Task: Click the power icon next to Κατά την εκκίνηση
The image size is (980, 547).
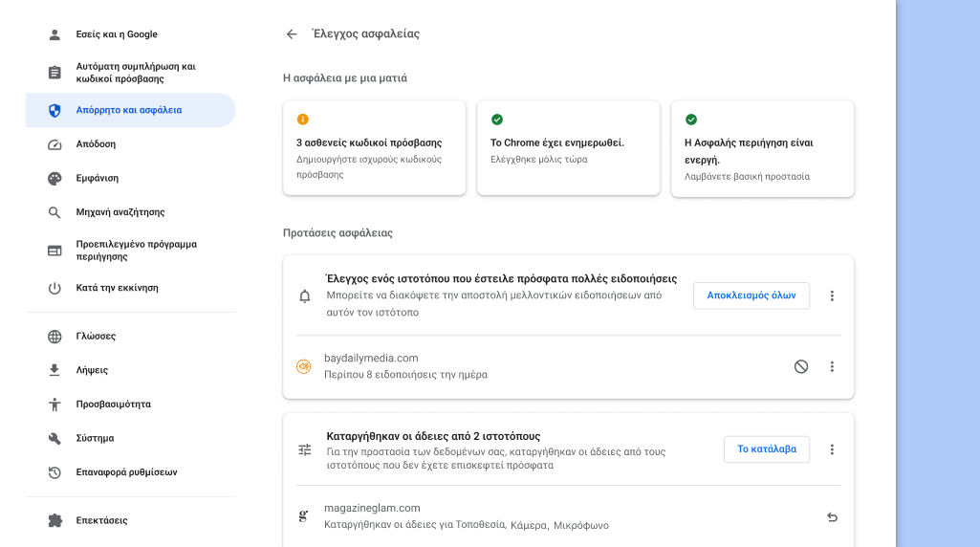Action: pos(54,288)
